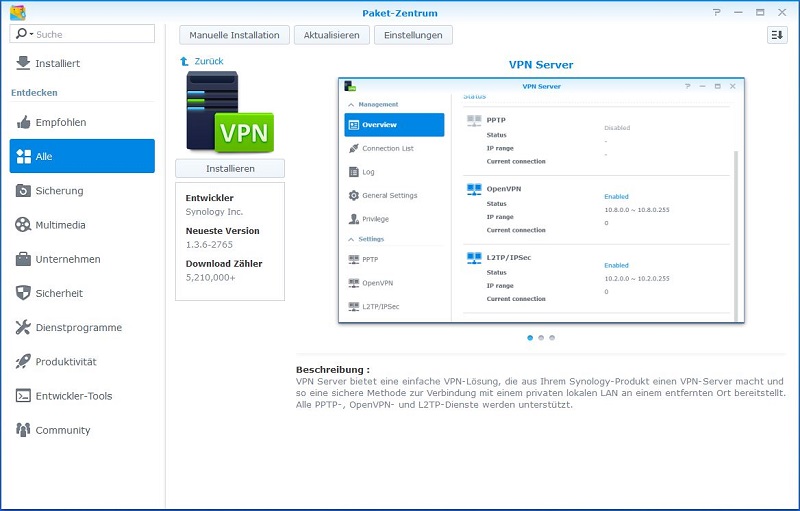Screen dimensions: 800x511
Task: Click the PPTP network icon in status list
Action: tap(474, 120)
